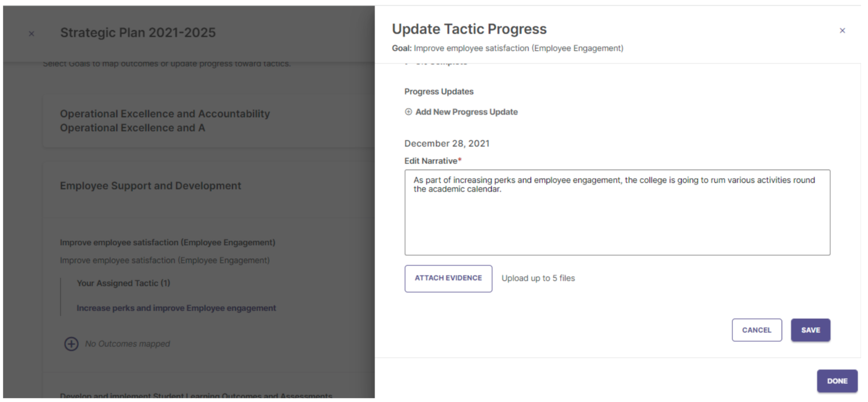This screenshot has height=402, width=868.
Task: Click the Strategic Plan 2021-2025 title
Action: coord(138,33)
